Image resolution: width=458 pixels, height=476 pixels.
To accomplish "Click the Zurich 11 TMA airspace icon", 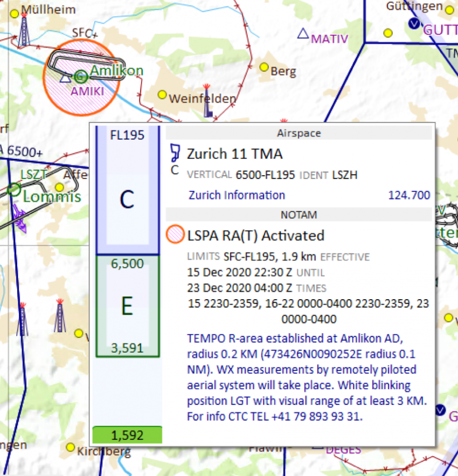I will (x=175, y=153).
